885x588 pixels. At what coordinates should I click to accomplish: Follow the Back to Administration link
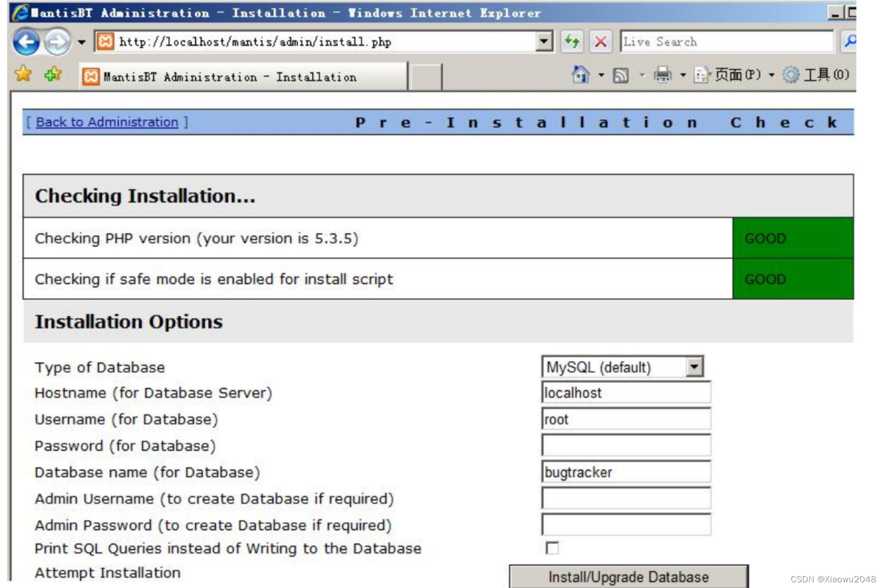[107, 122]
